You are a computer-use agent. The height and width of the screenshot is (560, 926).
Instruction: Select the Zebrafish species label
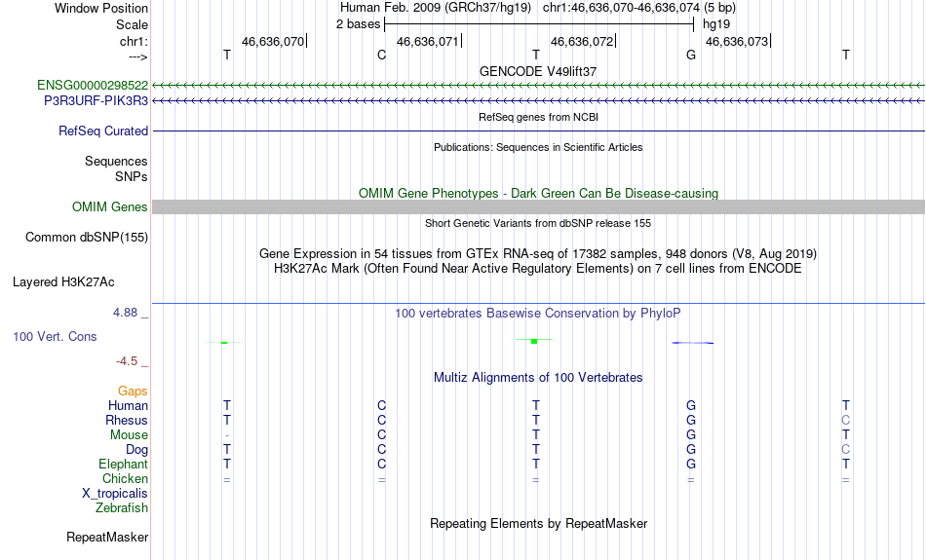tap(122, 507)
